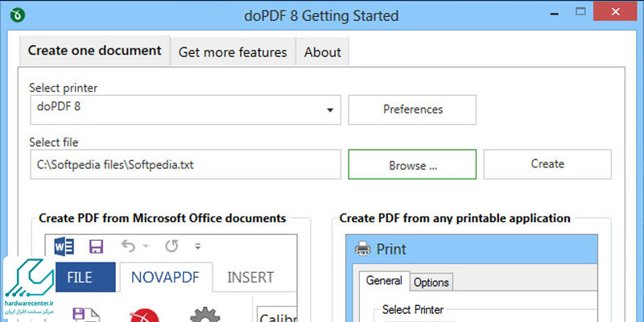
Task: Maximize the doPDF window
Action: [580, 11]
